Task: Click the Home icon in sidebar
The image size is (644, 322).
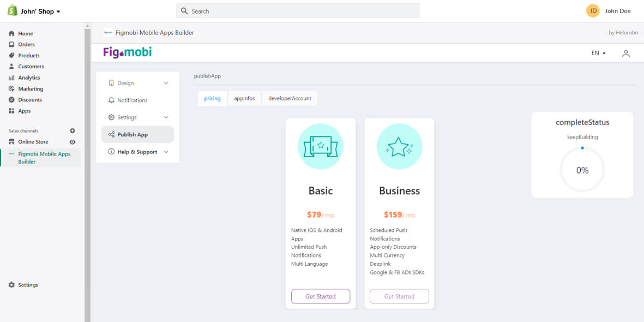Action: [x=11, y=33]
